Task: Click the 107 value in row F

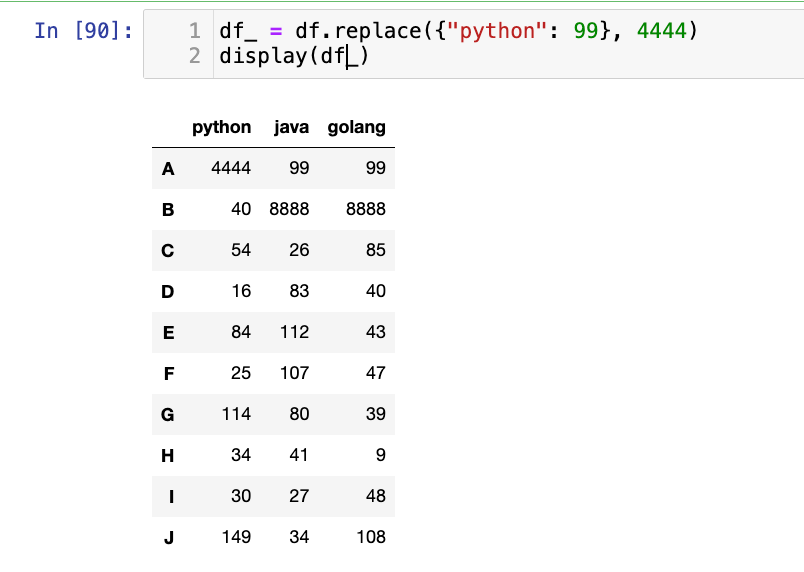Action: point(297,373)
